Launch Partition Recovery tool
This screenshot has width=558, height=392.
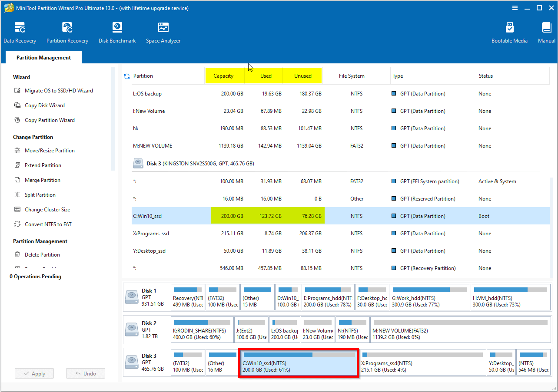click(67, 33)
